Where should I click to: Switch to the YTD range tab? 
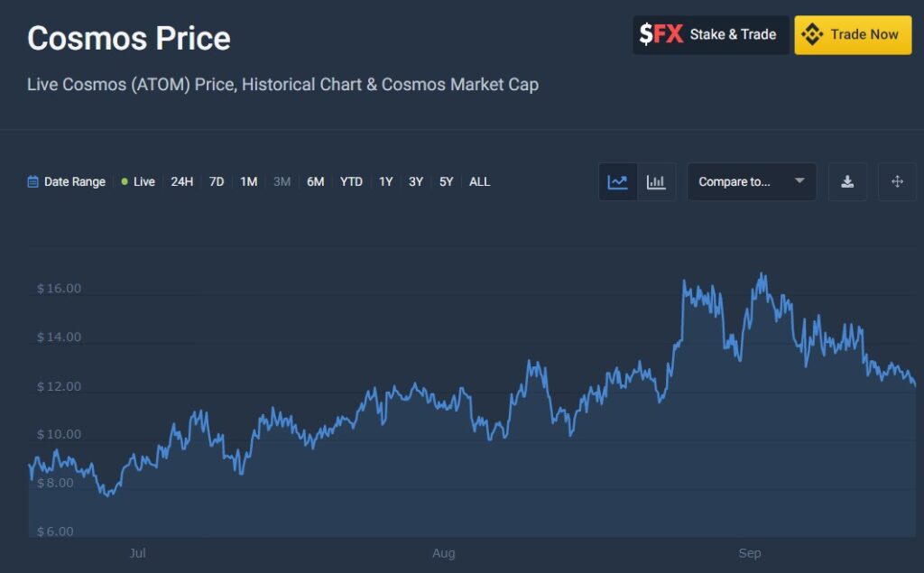point(351,182)
